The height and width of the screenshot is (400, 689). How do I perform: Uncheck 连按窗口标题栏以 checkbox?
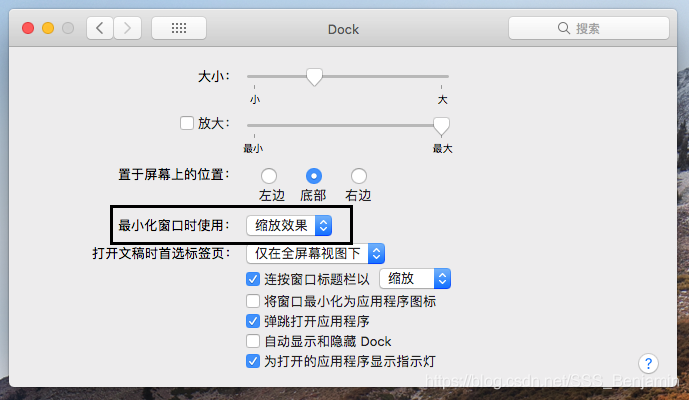click(253, 279)
